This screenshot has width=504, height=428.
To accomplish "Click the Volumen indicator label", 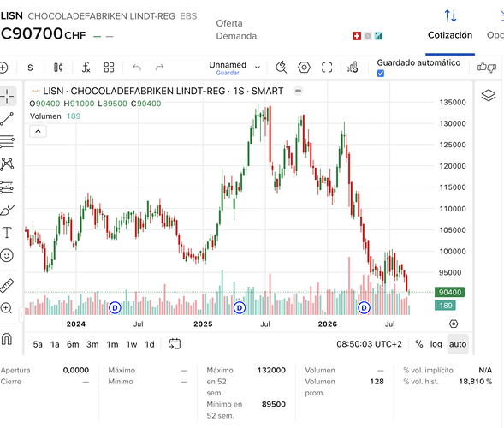I will [45, 116].
